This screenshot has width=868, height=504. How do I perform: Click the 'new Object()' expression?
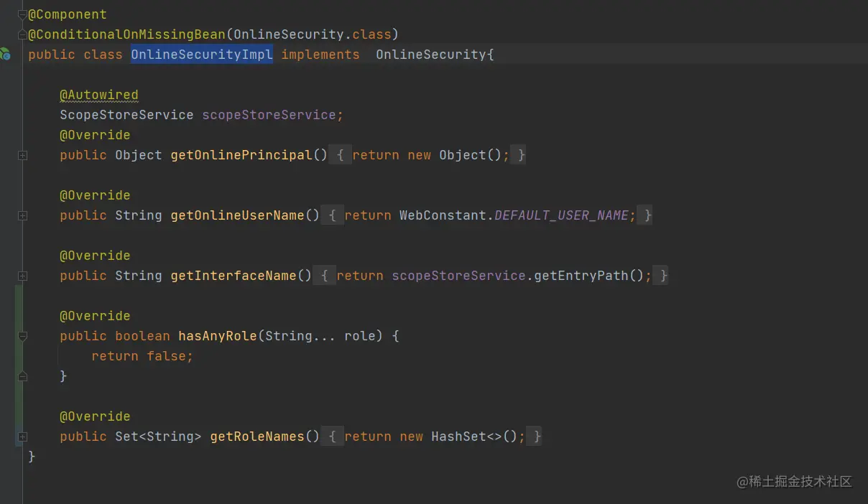pos(454,155)
